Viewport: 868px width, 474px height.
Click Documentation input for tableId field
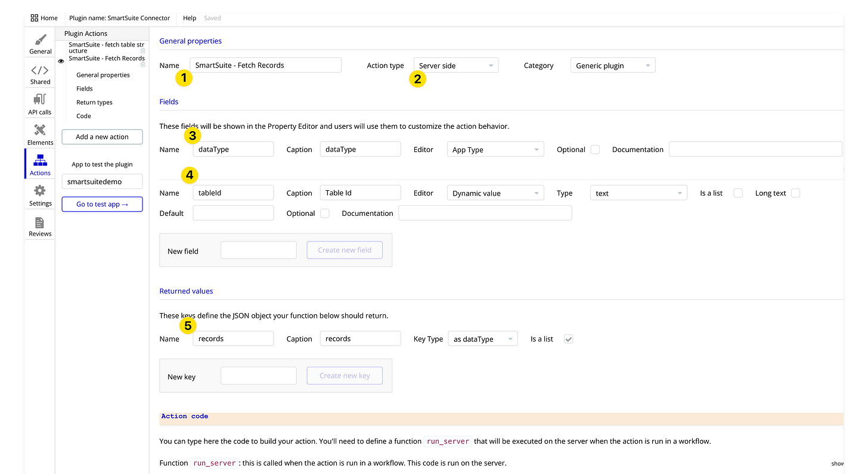485,213
